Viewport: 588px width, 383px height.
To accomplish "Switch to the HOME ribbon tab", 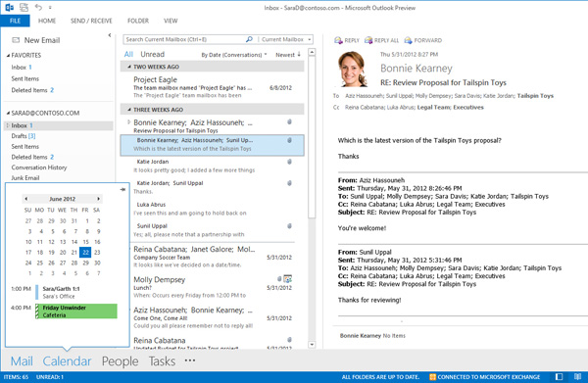I will click(47, 21).
